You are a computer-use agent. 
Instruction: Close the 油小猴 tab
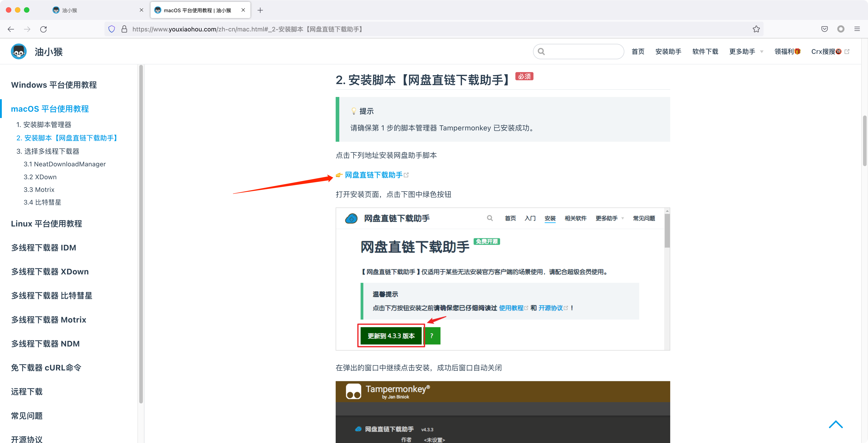pos(142,10)
